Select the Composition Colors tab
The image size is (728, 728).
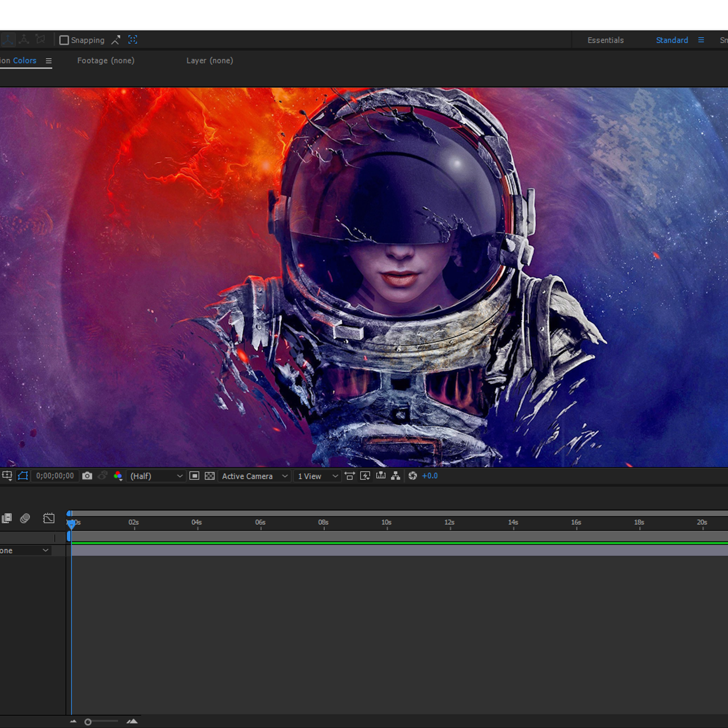click(x=18, y=61)
